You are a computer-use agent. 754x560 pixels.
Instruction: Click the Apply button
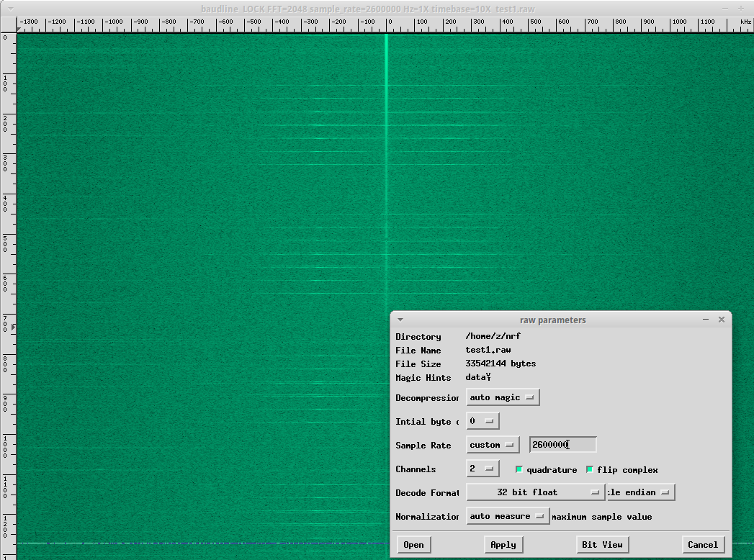[503, 545]
